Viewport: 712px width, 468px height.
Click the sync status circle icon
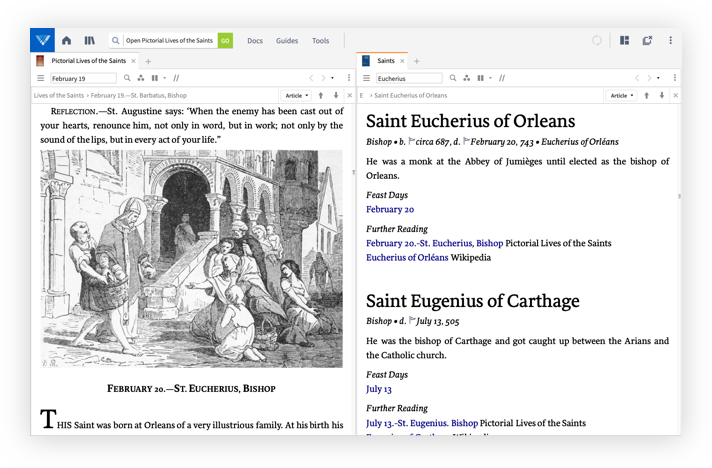[x=597, y=40]
